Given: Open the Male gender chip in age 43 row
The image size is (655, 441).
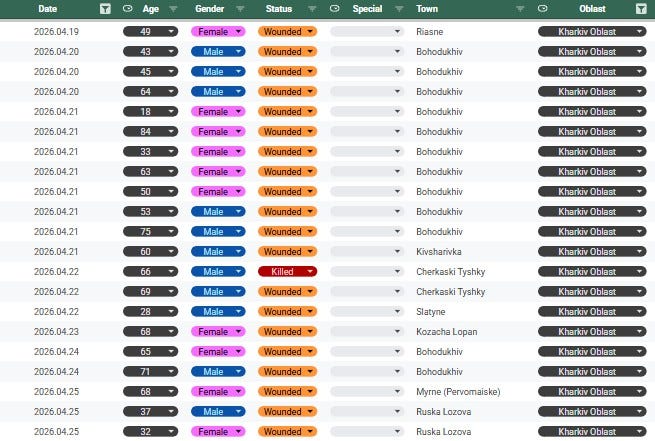Looking at the screenshot, I should pos(218,52).
